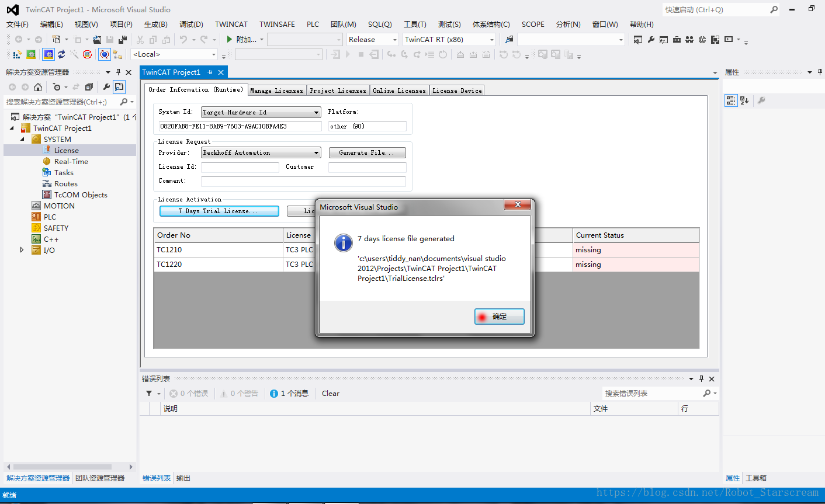This screenshot has height=504, width=825.
Task: Click the License Id input field
Action: [x=240, y=167]
